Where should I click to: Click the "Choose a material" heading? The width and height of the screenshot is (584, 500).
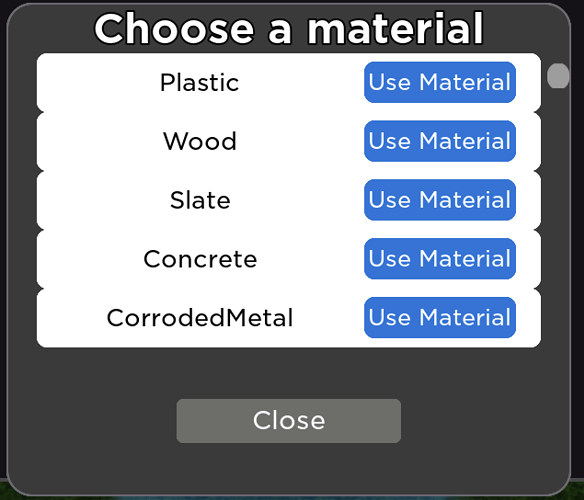(x=289, y=28)
